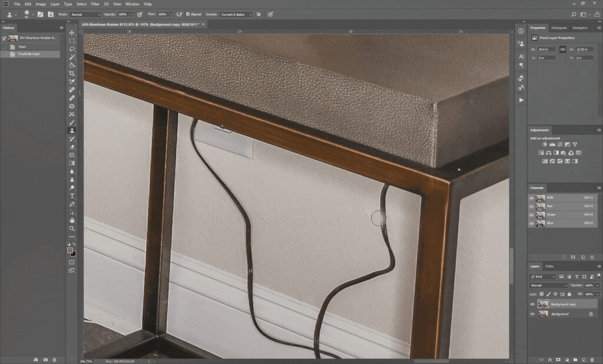Click the Eraser tool
The width and height of the screenshot is (603, 364).
(72, 147)
